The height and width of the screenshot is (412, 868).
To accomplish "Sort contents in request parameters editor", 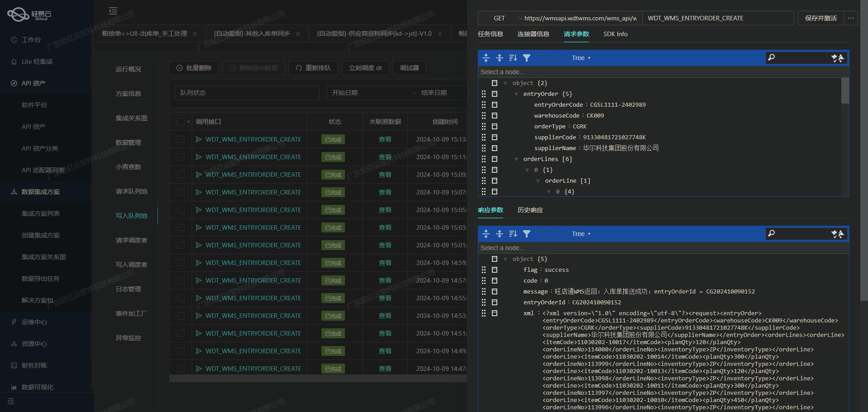I will pyautogui.click(x=513, y=58).
